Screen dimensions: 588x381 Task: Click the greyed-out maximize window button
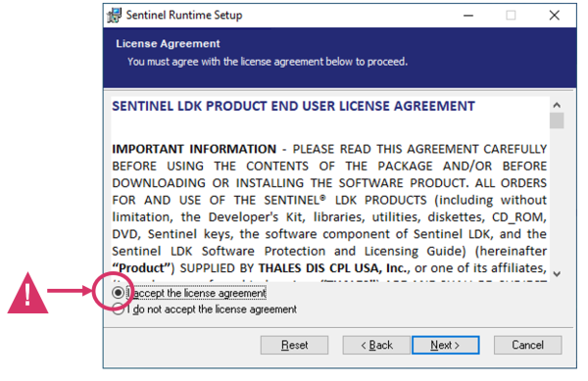[x=511, y=16]
